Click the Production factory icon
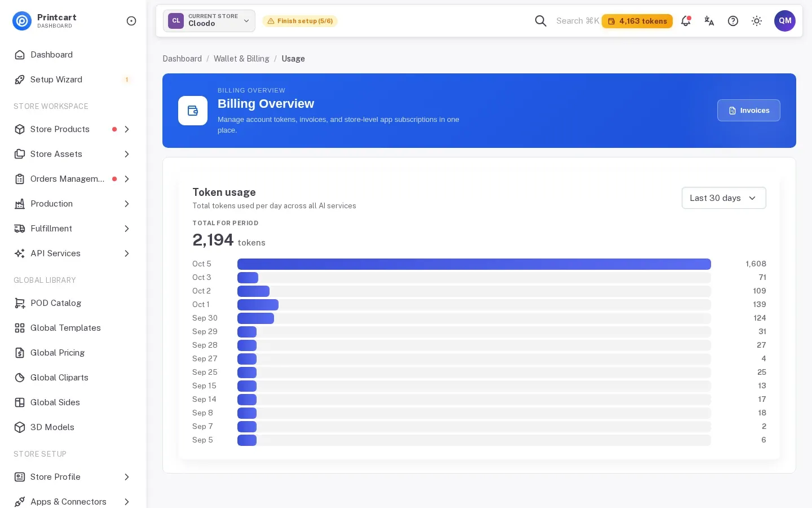The height and width of the screenshot is (508, 812). 20,204
